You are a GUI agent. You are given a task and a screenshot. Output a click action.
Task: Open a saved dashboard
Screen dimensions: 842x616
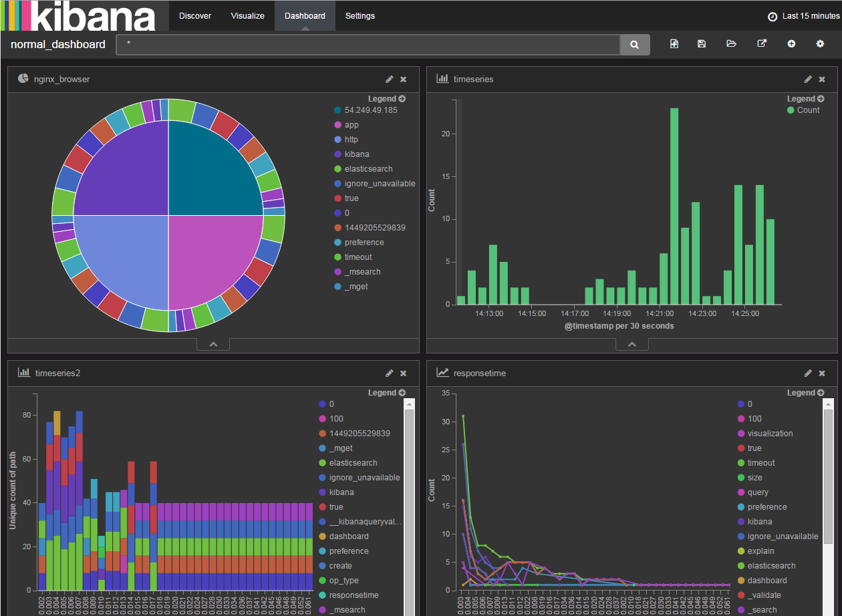[x=731, y=43]
